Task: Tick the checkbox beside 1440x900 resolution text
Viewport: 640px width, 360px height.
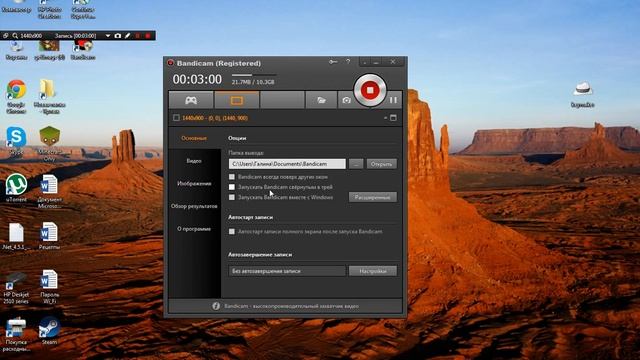Action: point(176,118)
